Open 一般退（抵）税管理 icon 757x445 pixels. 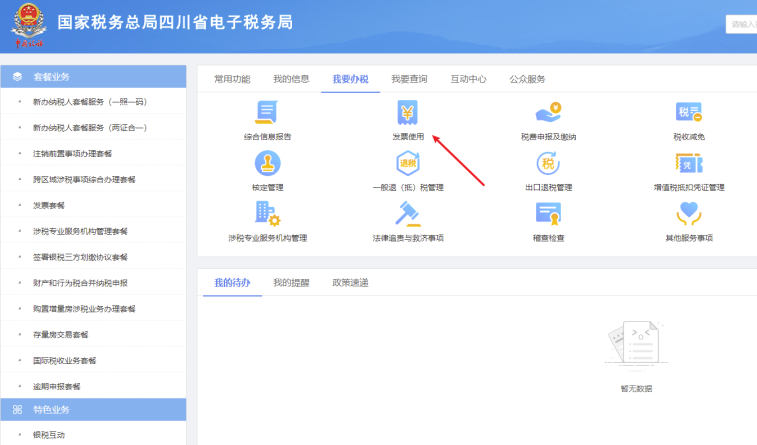tap(408, 163)
